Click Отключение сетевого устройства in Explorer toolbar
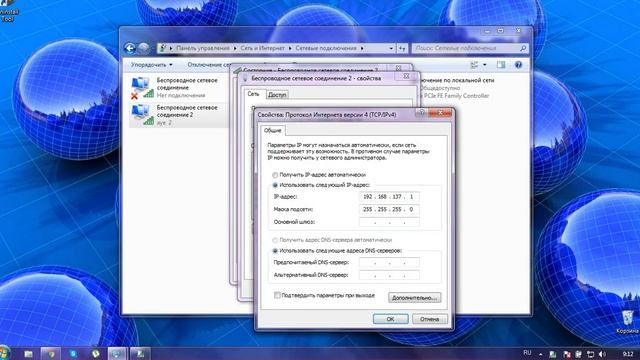The height and width of the screenshot is (360, 640). coord(209,65)
